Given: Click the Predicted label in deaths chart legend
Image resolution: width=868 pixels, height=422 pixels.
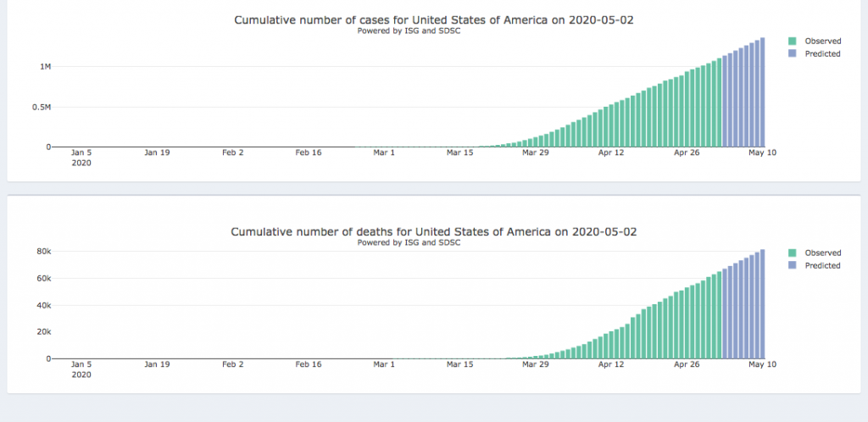Looking at the screenshot, I should point(822,265).
